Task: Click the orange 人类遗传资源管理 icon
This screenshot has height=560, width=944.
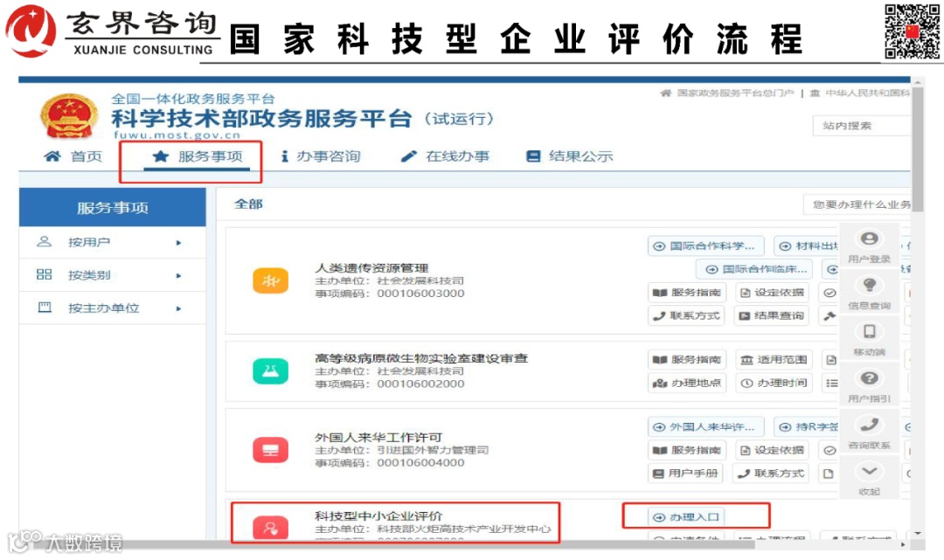Action: click(x=270, y=281)
